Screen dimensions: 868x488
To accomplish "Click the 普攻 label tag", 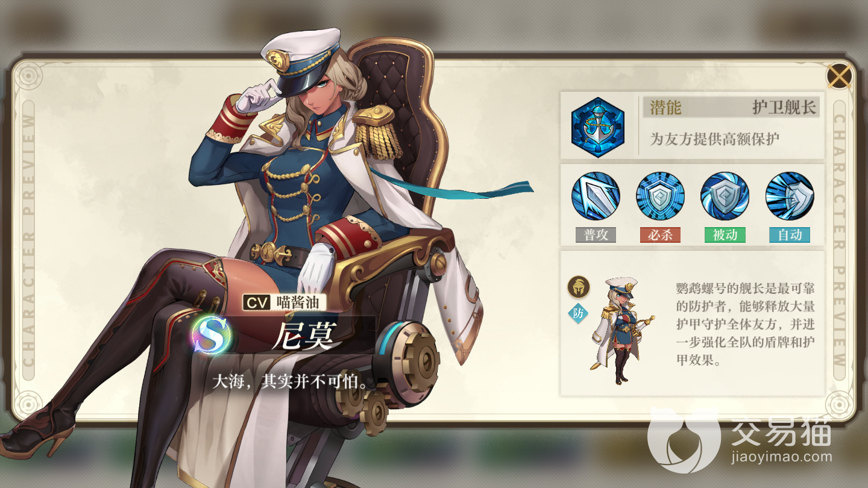I will tap(596, 235).
